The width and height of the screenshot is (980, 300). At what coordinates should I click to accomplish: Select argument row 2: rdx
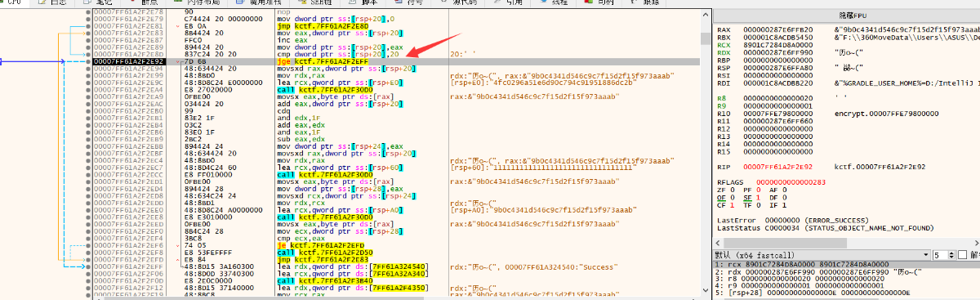coord(847,272)
